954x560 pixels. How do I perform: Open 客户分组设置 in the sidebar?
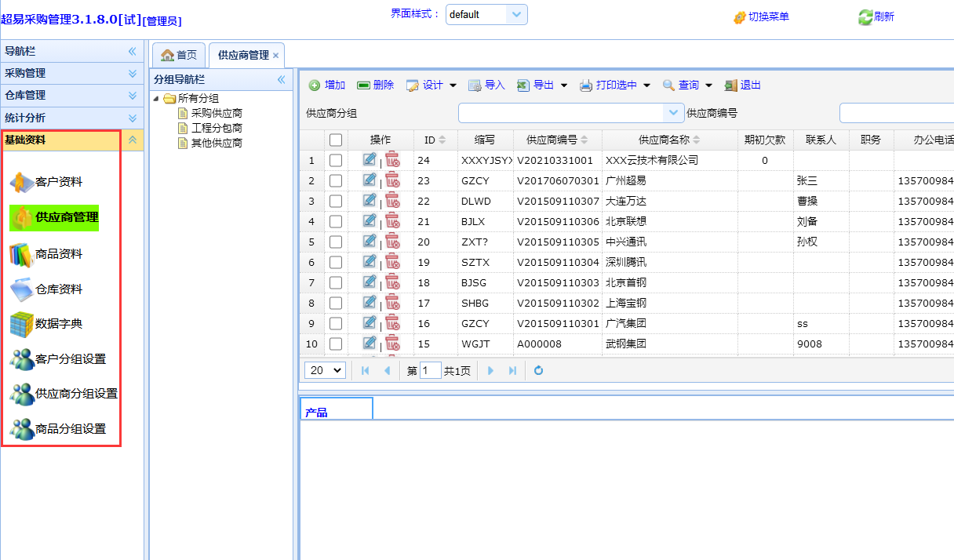[22, 359]
